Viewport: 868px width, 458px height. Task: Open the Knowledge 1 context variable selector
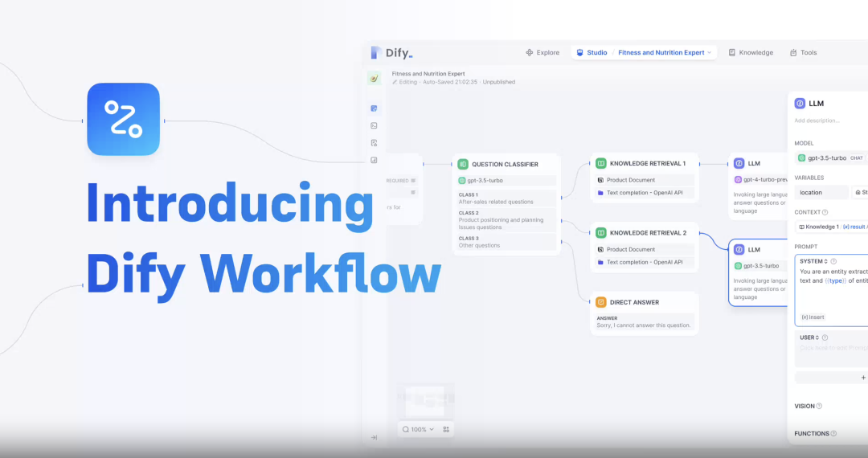[x=831, y=227]
